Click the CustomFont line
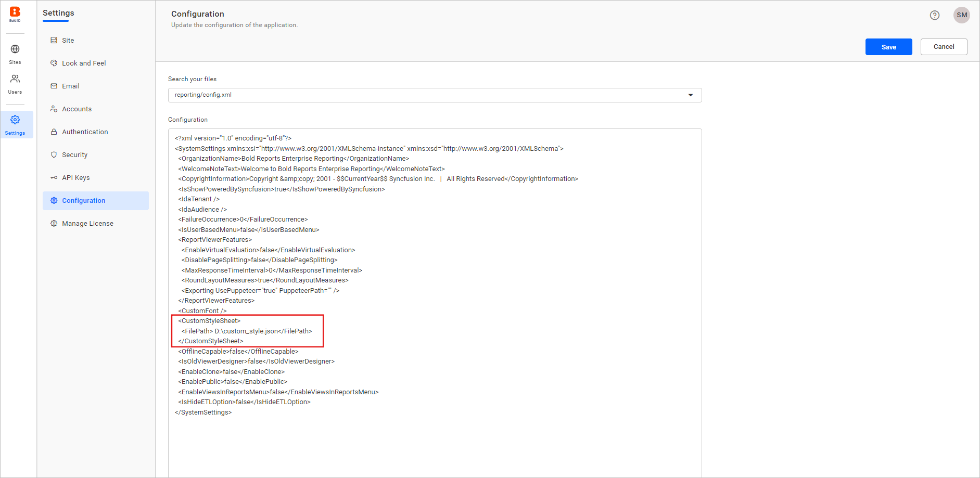 tap(202, 311)
